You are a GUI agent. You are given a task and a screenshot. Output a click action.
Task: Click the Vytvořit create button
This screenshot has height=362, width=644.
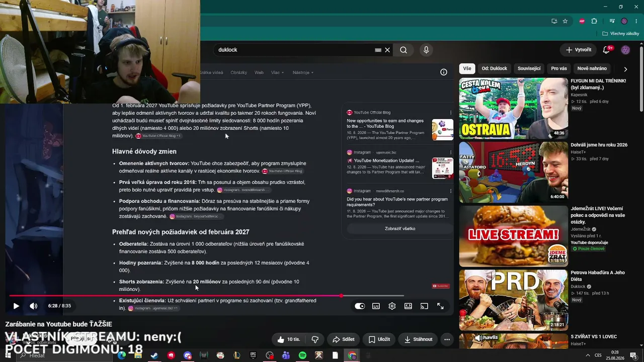[x=579, y=50]
